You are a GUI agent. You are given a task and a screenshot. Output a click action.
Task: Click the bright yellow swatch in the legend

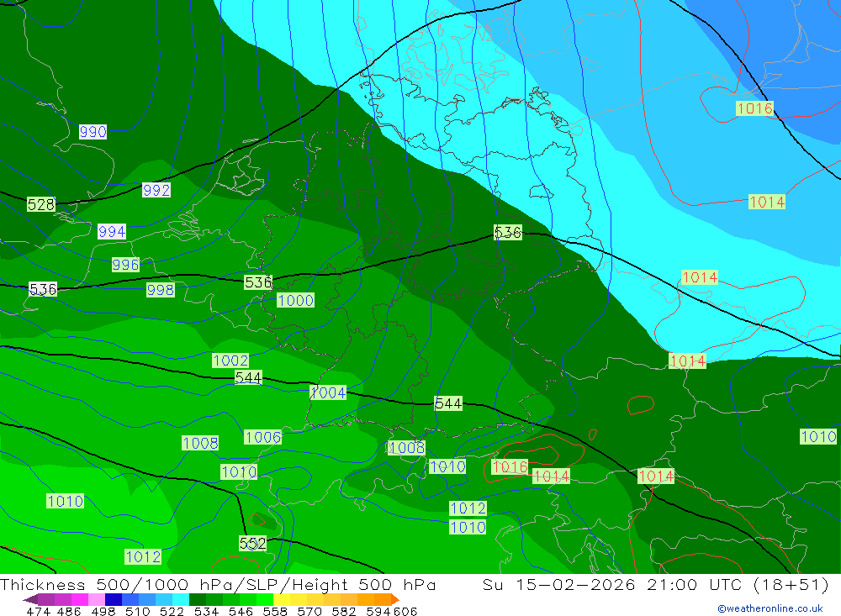click(282, 599)
